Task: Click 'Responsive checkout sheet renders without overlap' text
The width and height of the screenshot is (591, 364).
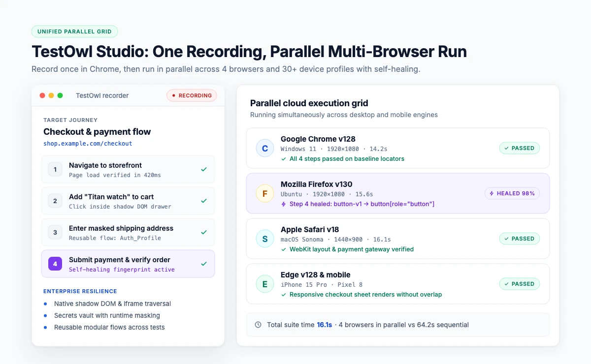Action: tap(365, 295)
